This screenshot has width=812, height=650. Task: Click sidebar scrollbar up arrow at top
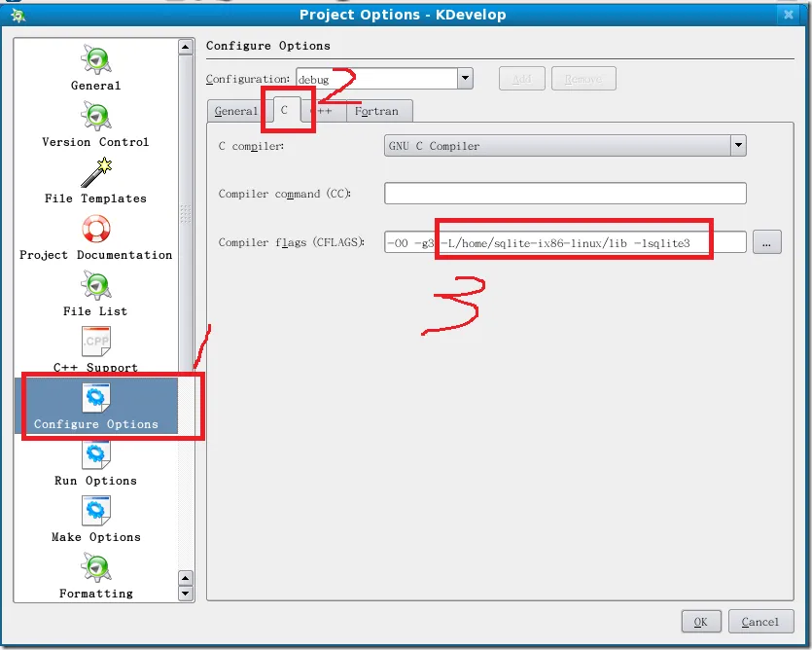coord(186,47)
